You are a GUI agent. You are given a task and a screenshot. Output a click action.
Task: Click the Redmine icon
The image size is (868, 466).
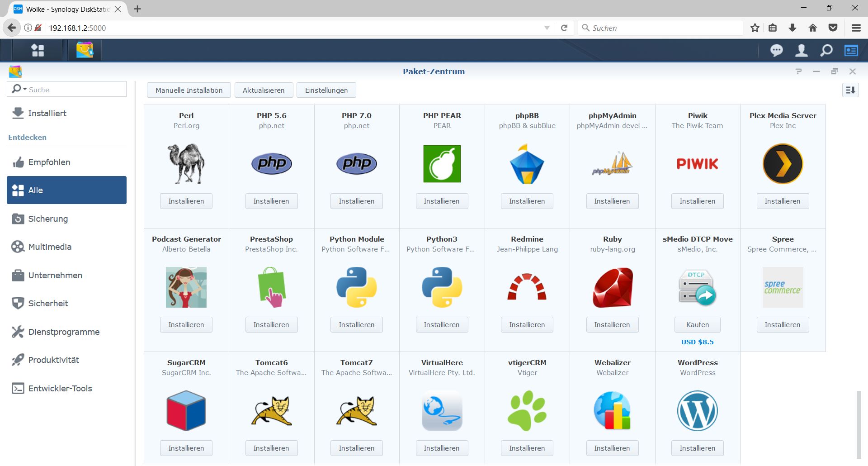[x=527, y=287]
